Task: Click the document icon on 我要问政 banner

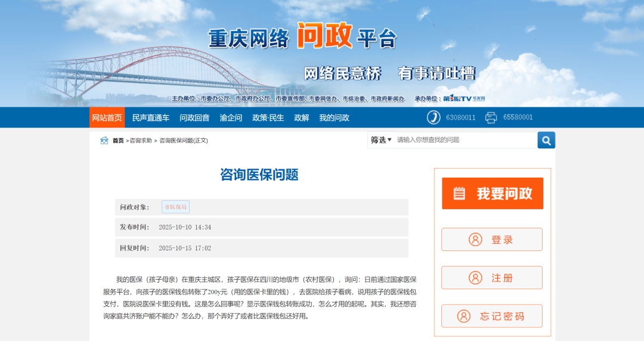Action: click(459, 193)
